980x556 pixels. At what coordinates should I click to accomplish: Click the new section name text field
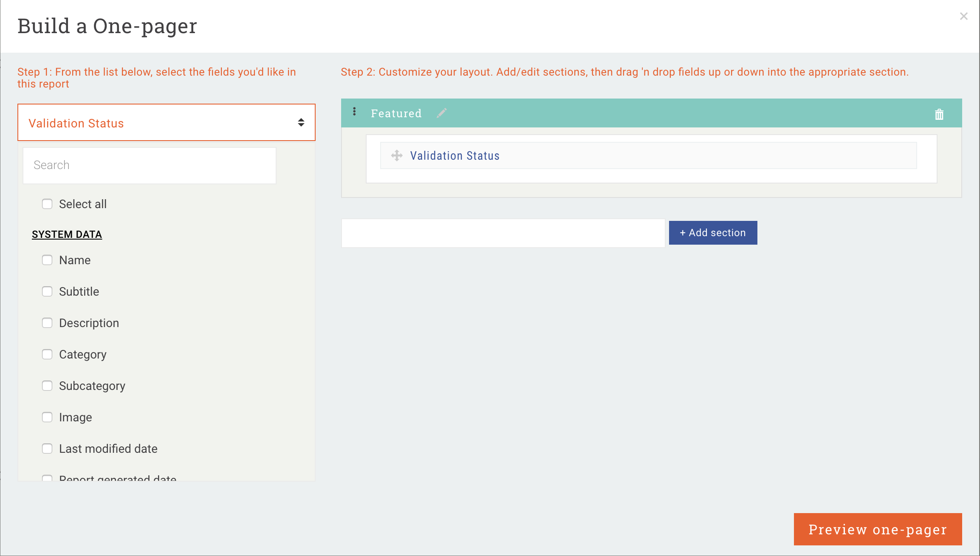click(503, 233)
